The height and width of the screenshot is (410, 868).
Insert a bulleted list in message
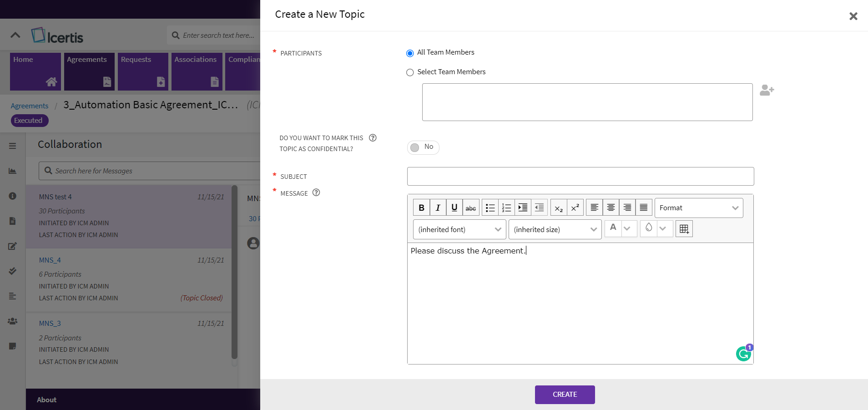(490, 208)
